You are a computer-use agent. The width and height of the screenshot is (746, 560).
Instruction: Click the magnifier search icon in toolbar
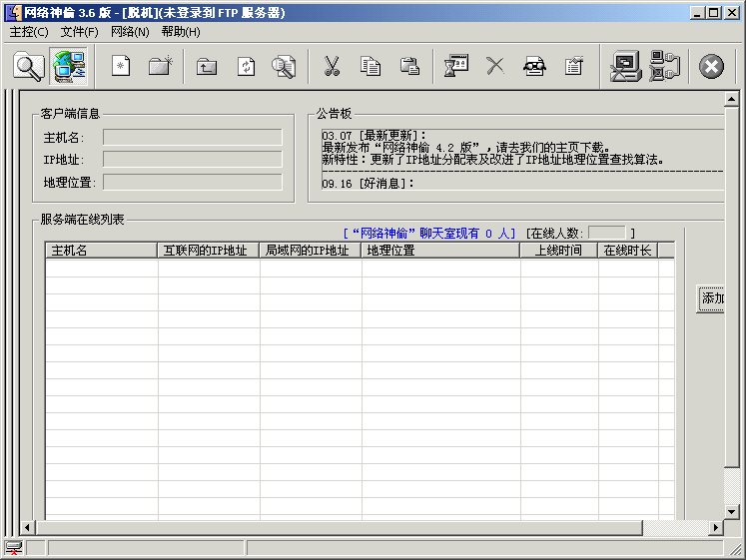(29, 66)
